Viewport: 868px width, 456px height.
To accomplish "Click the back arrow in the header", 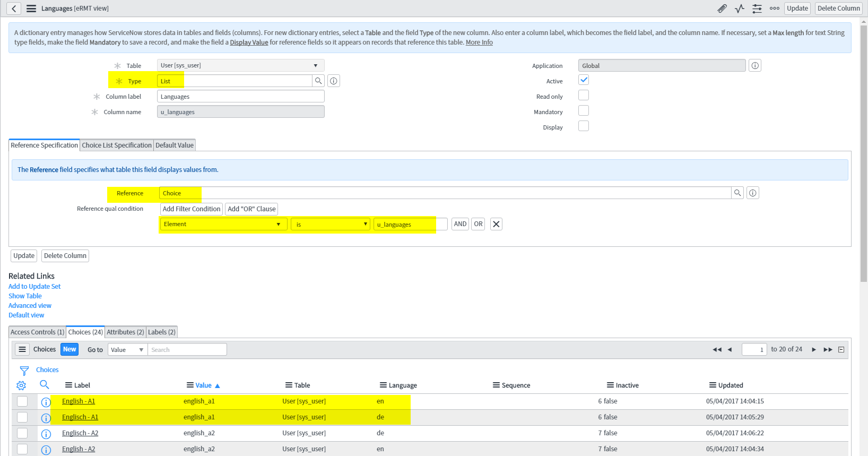I will coord(14,8).
